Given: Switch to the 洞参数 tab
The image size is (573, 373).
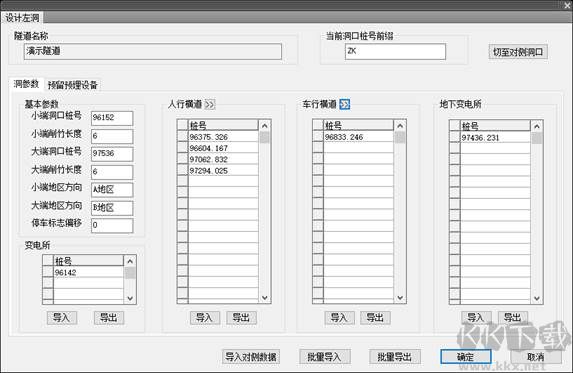Looking at the screenshot, I should coord(26,84).
